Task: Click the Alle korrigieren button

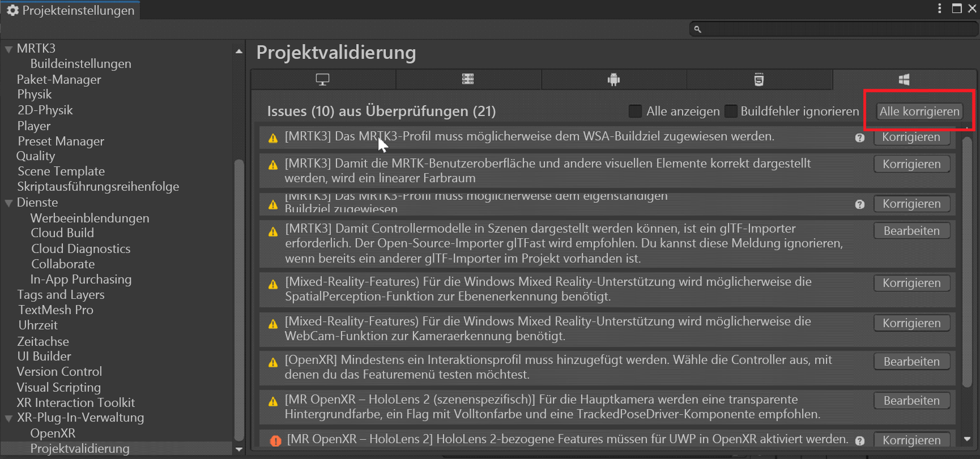Action: pos(919,111)
